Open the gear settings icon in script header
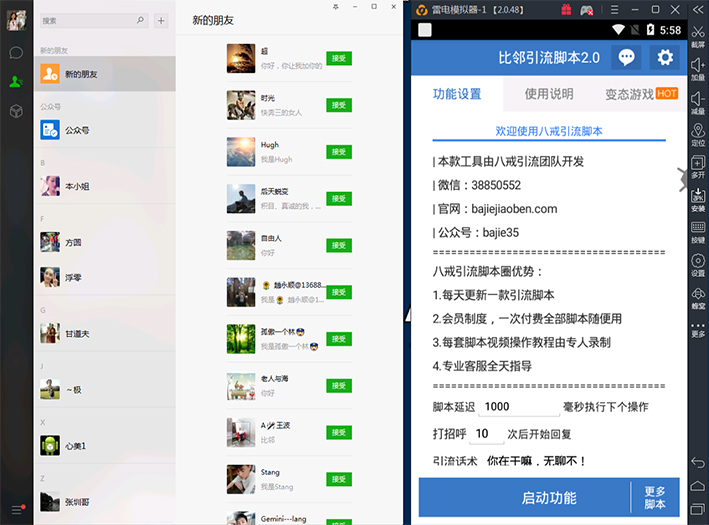 [665, 57]
